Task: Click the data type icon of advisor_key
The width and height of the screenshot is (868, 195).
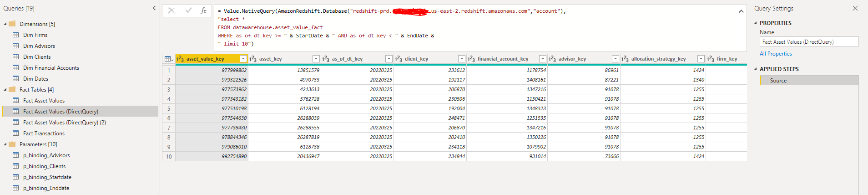Action: (x=552, y=59)
